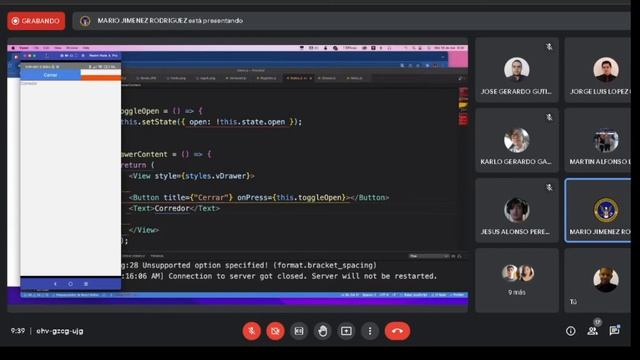Screen dimensions: 640x360
Task: Click the muted mic icon on KARLO GERARDO tile
Action: point(549,118)
